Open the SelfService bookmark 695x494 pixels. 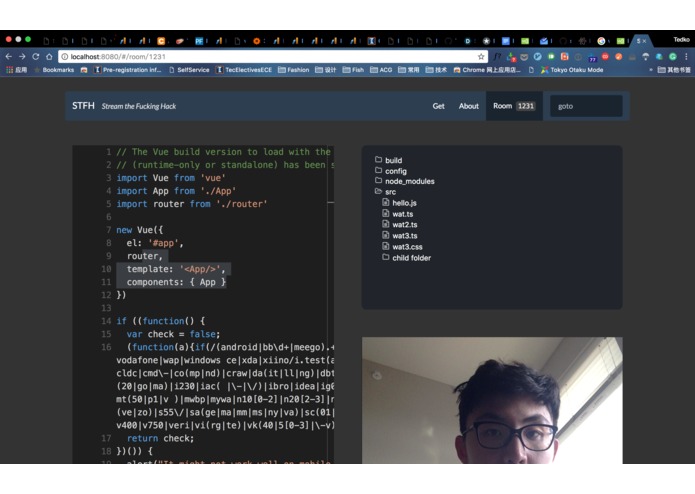189,70
